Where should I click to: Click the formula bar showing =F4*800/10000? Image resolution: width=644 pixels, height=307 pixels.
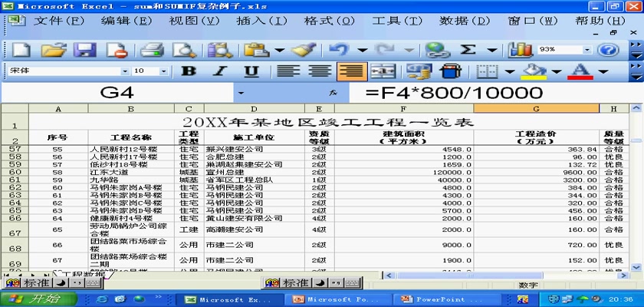[491, 93]
